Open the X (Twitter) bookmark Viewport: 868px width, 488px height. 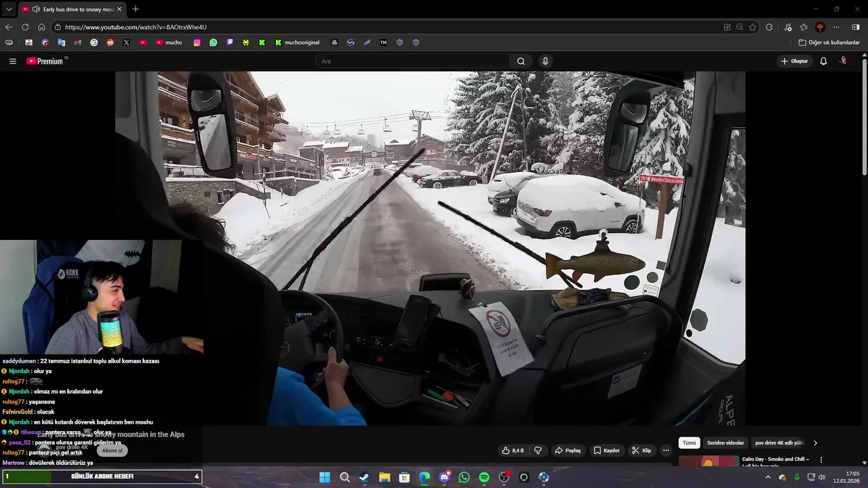(126, 42)
